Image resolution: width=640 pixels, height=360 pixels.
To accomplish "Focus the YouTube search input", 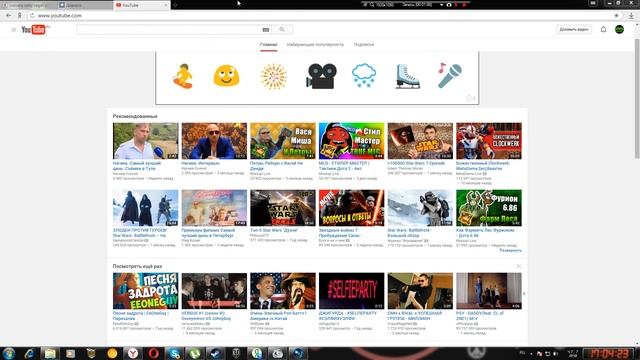I will [168, 29].
